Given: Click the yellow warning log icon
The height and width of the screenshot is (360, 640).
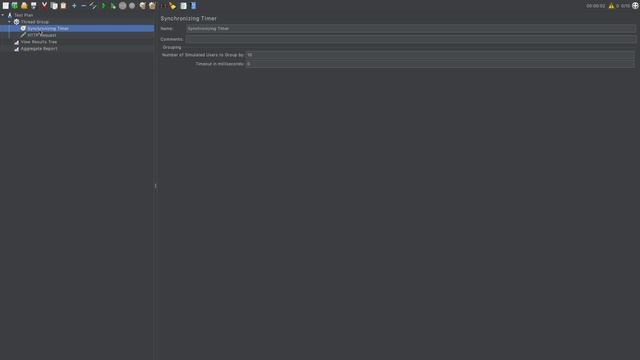Looking at the screenshot, I should tap(611, 6).
